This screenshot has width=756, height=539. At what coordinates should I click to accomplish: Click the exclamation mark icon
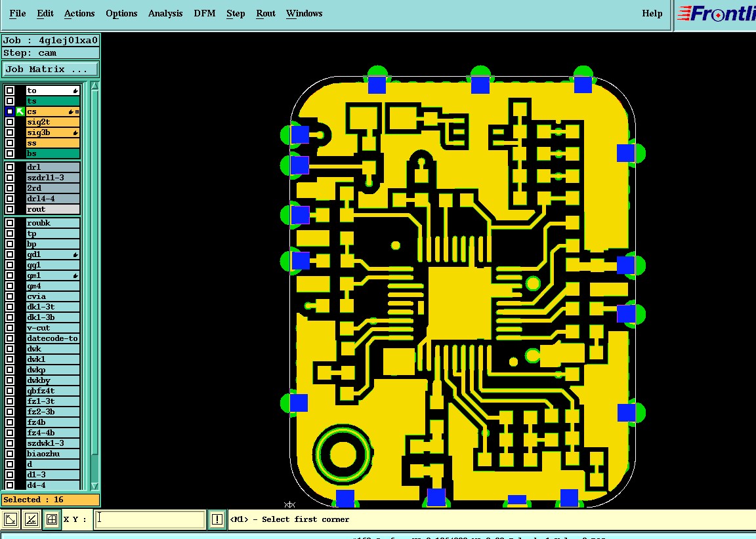point(217,519)
